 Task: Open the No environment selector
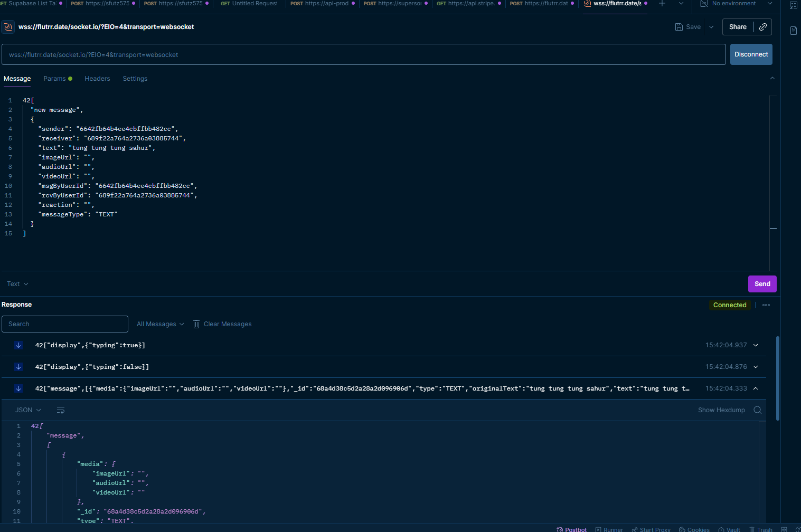coord(736,3)
